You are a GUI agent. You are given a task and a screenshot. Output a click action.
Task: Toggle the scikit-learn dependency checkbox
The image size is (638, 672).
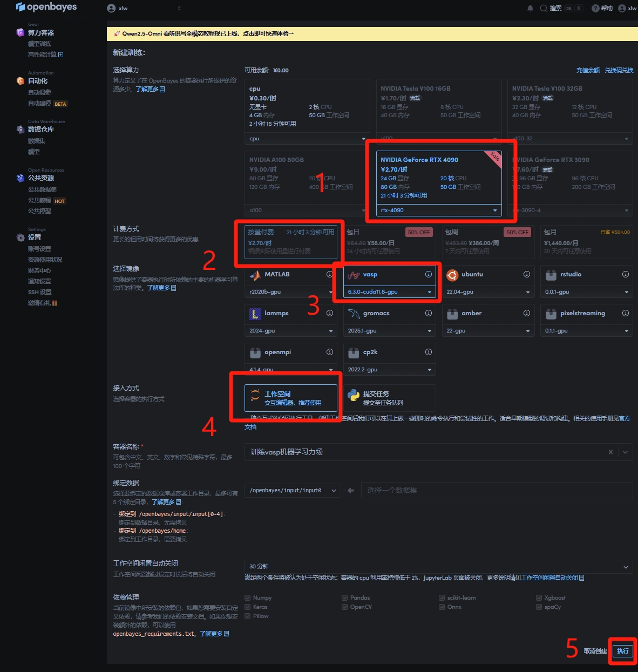[442, 598]
